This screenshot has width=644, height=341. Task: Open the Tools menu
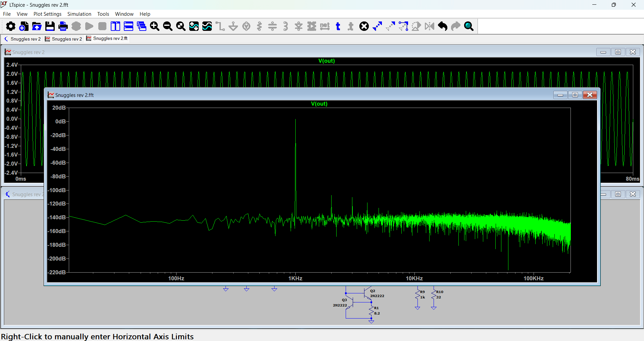point(103,14)
